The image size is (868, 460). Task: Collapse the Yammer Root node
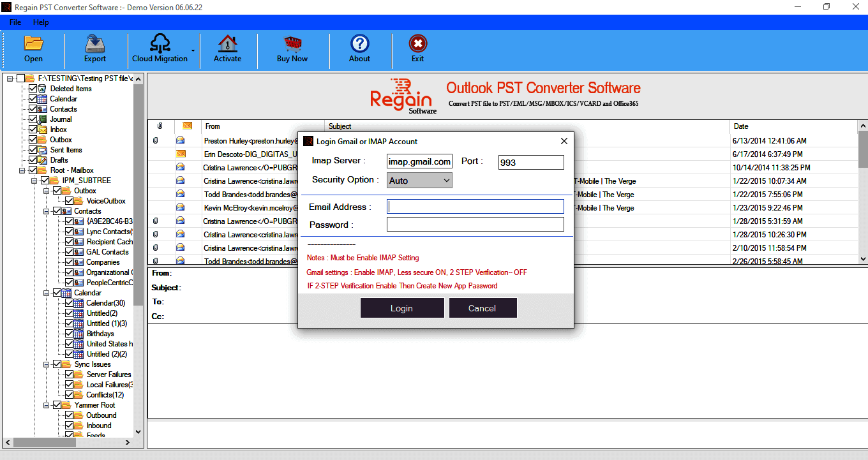tap(47, 405)
